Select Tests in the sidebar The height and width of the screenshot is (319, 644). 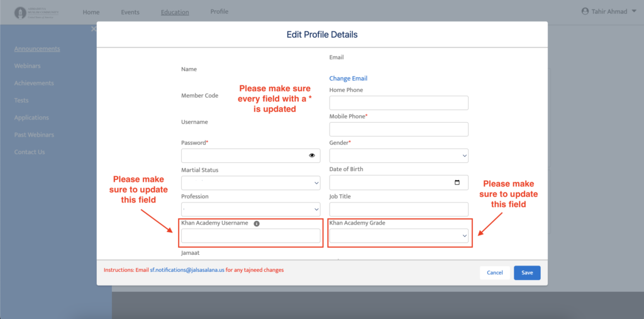point(21,100)
